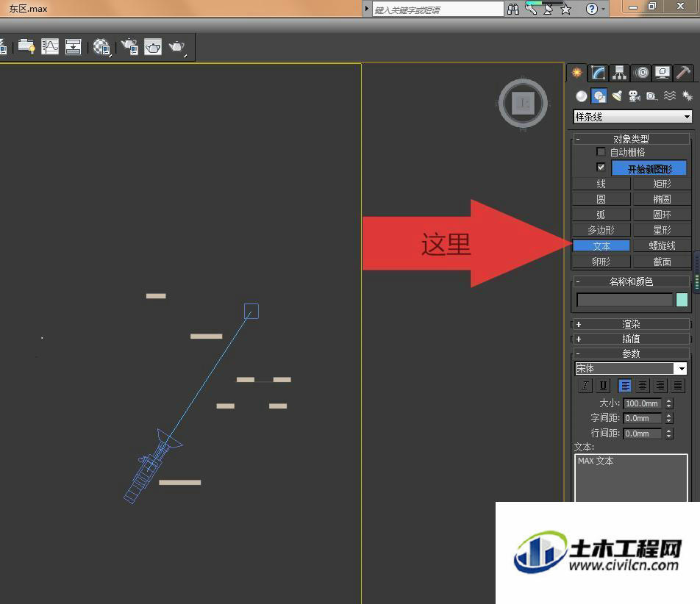Click the 字间距 kerning spinner arrows
Screen dimensions: 700x604
[x=669, y=418]
